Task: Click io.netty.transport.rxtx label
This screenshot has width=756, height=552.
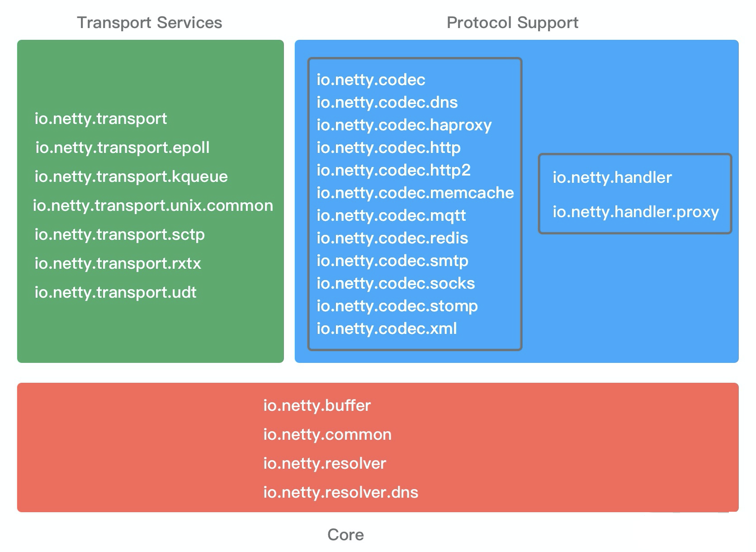Action: tap(118, 263)
